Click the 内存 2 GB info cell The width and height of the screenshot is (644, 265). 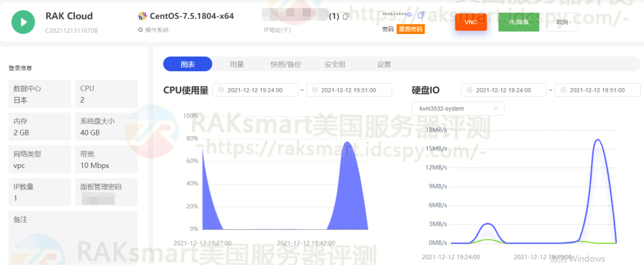[x=40, y=127]
